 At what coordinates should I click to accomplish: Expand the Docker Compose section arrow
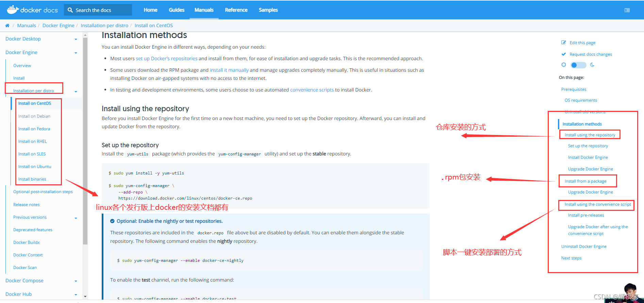pos(76,281)
